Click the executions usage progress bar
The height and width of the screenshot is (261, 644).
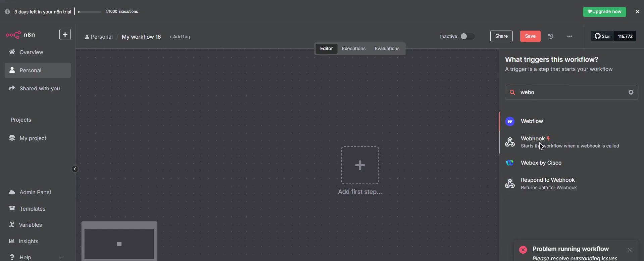tap(90, 12)
